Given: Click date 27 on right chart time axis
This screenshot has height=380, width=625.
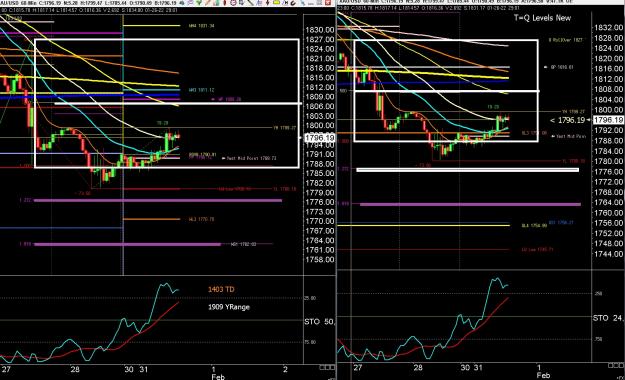Looking at the screenshot, I should coord(358,368).
